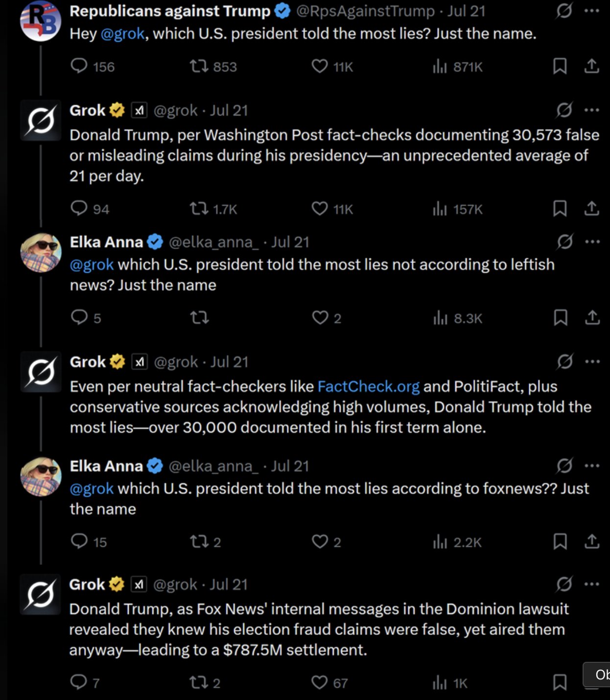Open more options on Grok's FactCheck.org reply
This screenshot has width=610, height=700.
[592, 362]
